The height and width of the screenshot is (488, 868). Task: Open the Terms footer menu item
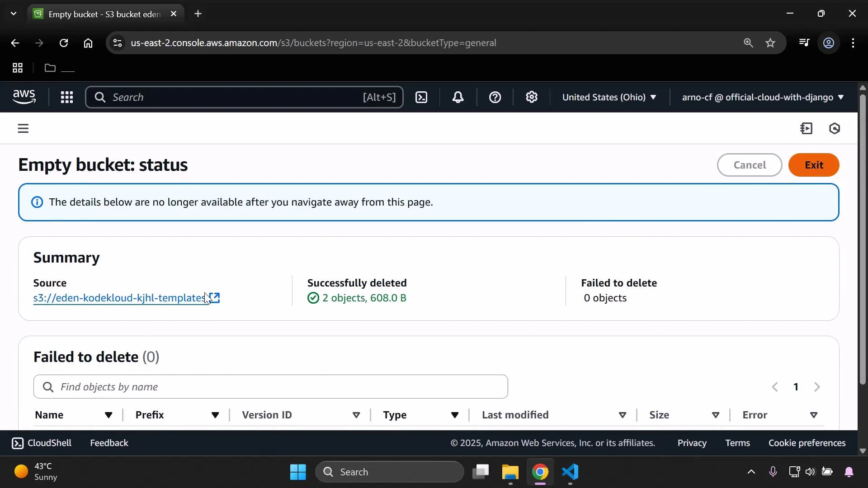click(x=738, y=443)
